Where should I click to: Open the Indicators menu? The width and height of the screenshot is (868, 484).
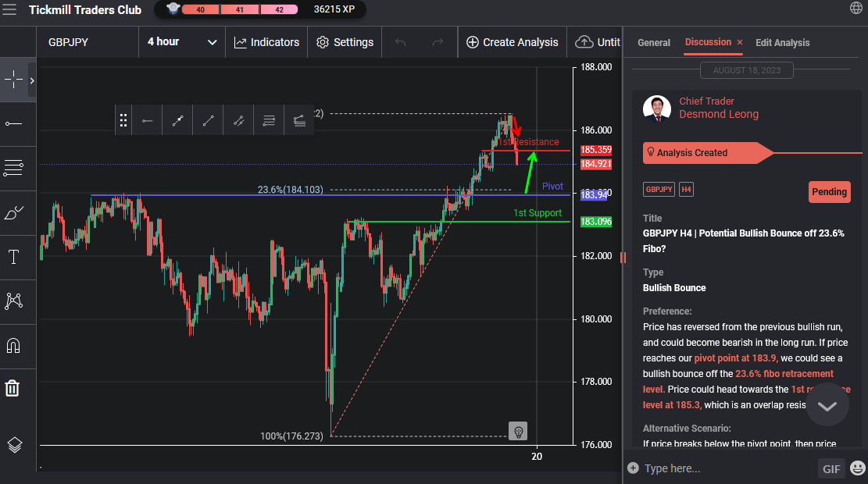point(266,42)
